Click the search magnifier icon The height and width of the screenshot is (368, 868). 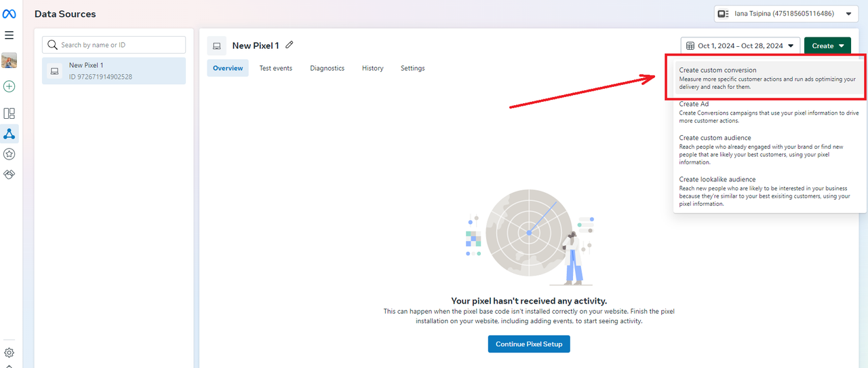[52, 45]
